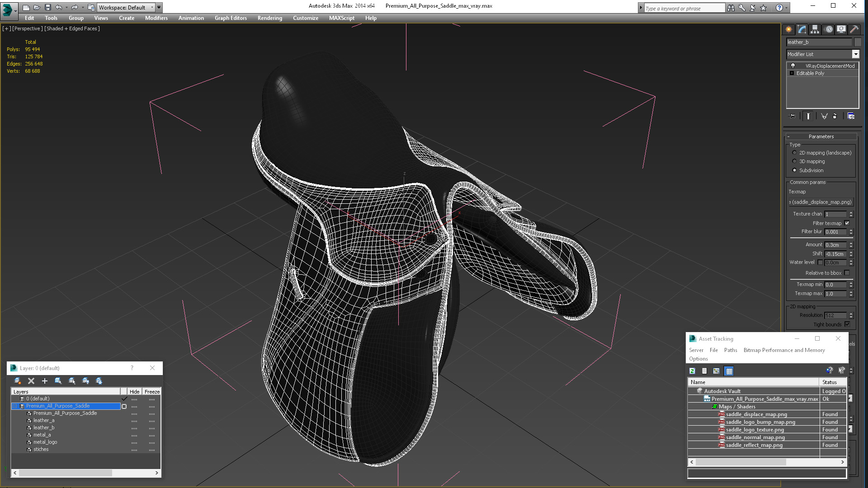Screen dimensions: 868x488
Task: Open the Undo history dropdown arrow
Action: 66,7
